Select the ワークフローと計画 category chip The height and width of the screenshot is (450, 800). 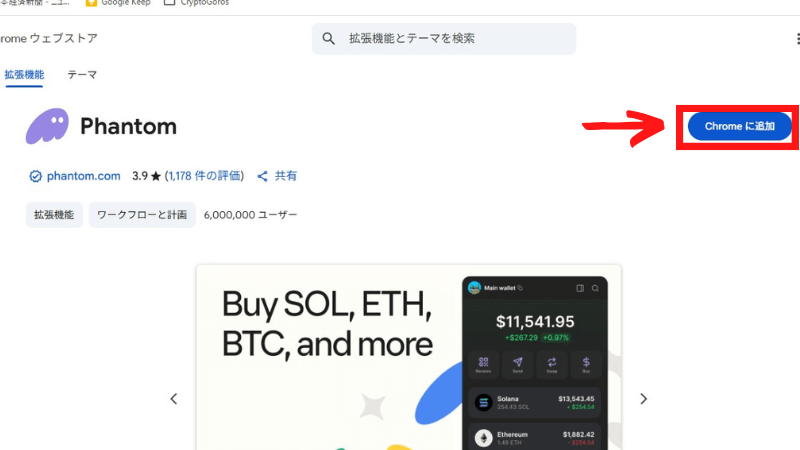[142, 215]
